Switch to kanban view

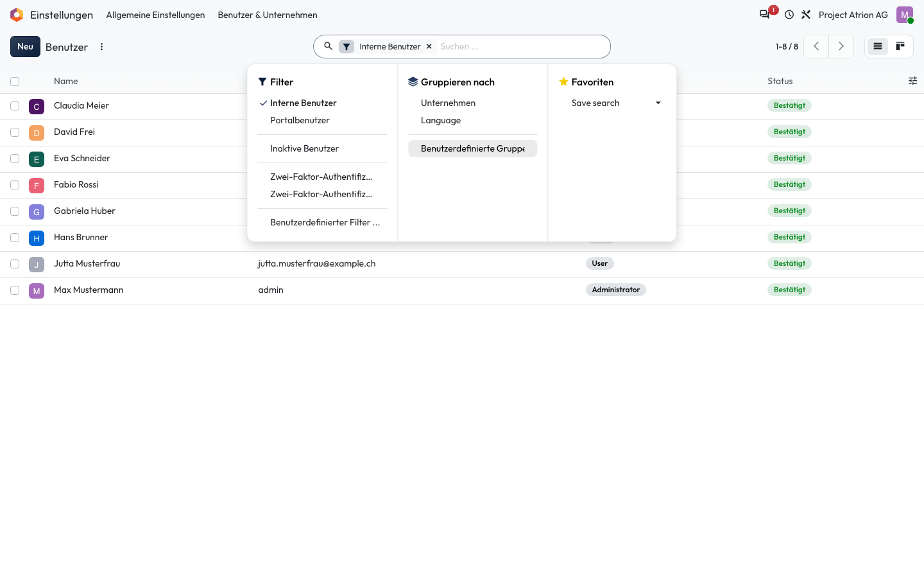[900, 46]
